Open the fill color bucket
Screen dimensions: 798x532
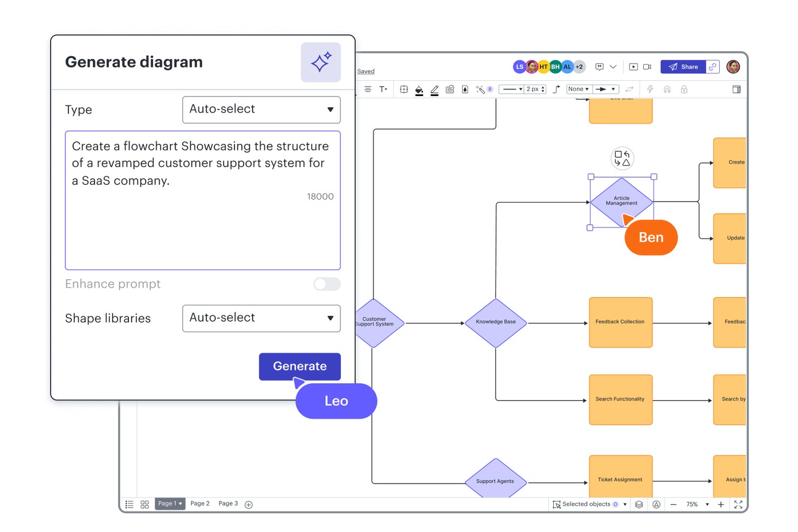pyautogui.click(x=419, y=90)
